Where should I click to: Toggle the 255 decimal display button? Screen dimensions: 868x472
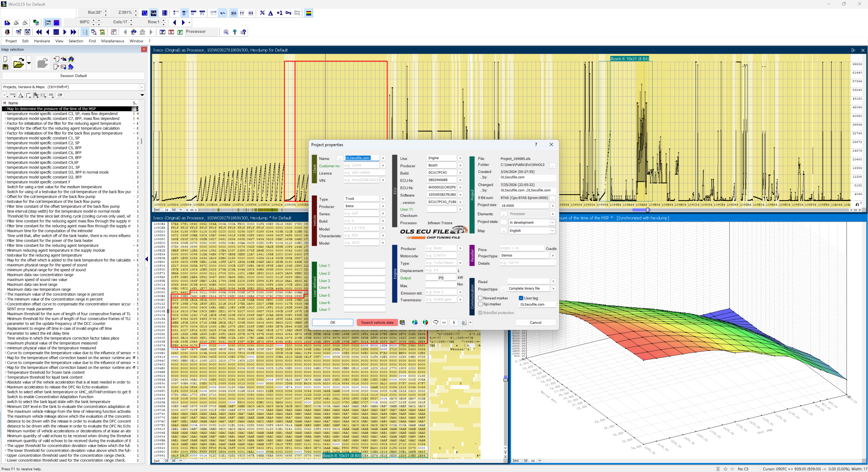(x=234, y=13)
